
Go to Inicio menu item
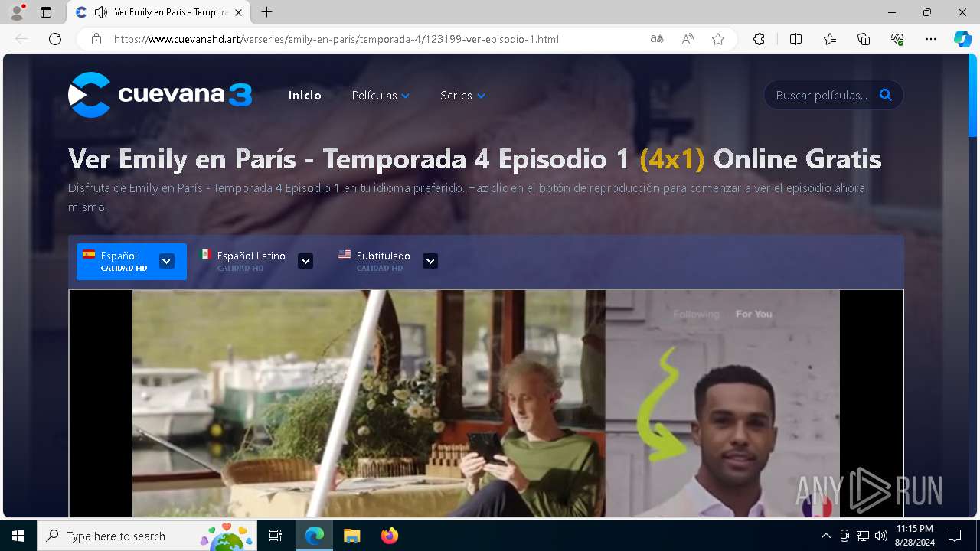coord(305,96)
